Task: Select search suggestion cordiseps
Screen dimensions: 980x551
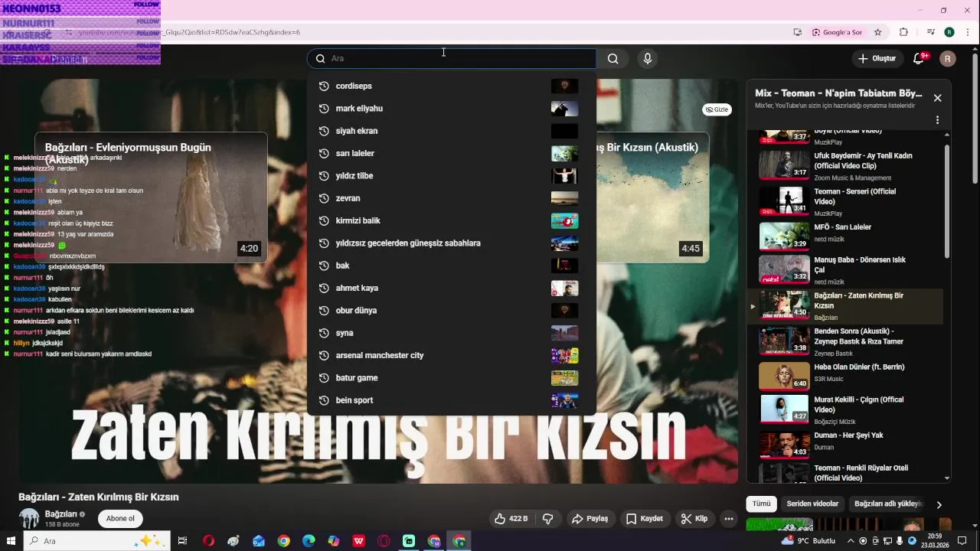Action: click(x=451, y=86)
